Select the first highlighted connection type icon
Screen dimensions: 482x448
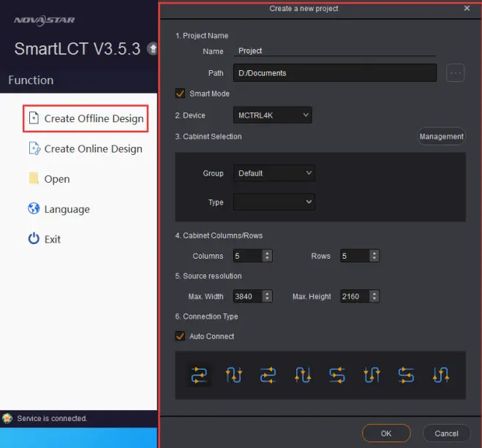coord(199,375)
